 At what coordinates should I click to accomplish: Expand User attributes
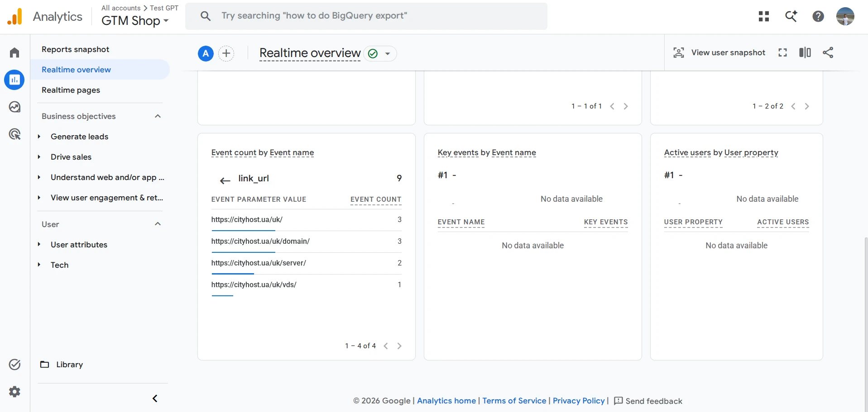(39, 245)
